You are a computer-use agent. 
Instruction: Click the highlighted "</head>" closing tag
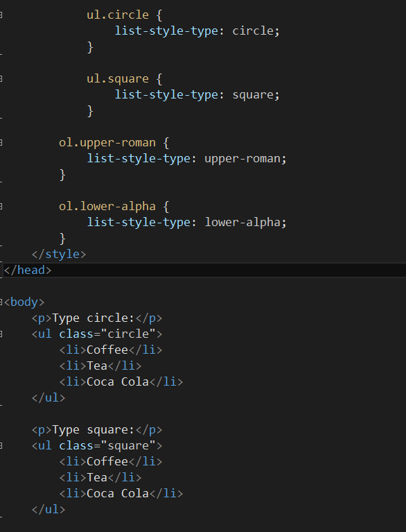click(x=28, y=270)
